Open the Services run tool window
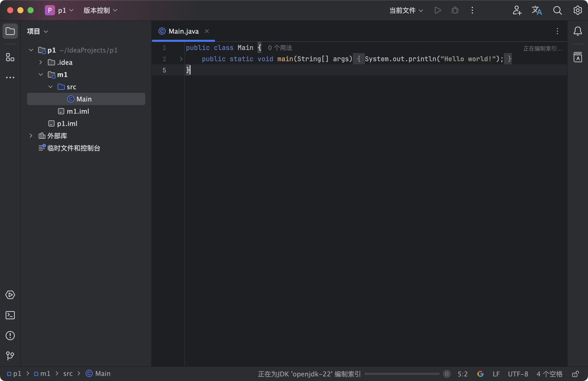 coord(10,295)
